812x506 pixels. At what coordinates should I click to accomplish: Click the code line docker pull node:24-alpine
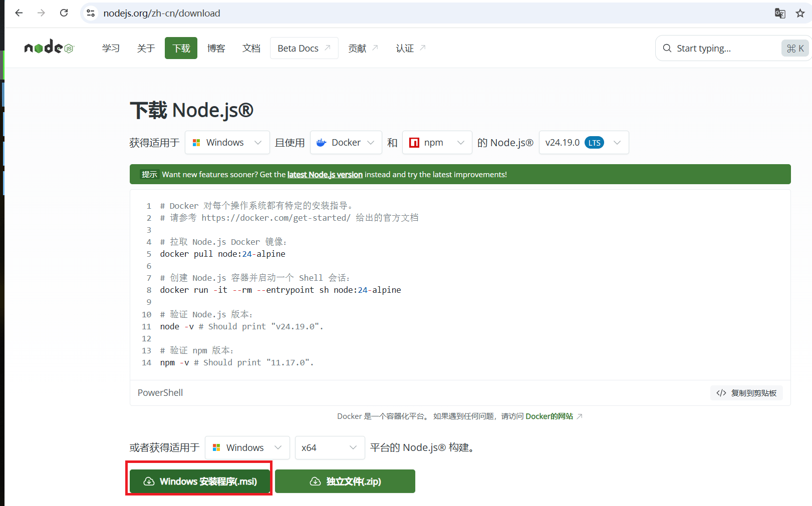pos(222,254)
